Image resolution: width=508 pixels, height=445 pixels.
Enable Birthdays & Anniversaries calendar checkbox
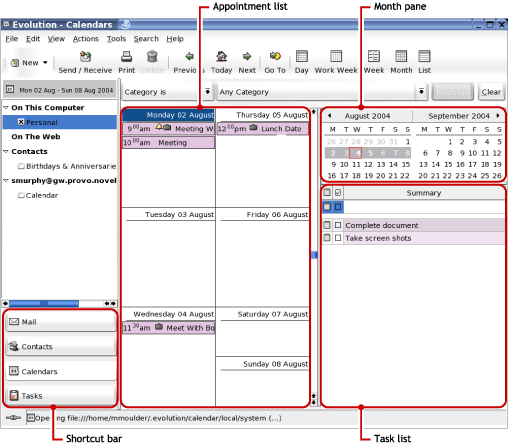tap(21, 166)
